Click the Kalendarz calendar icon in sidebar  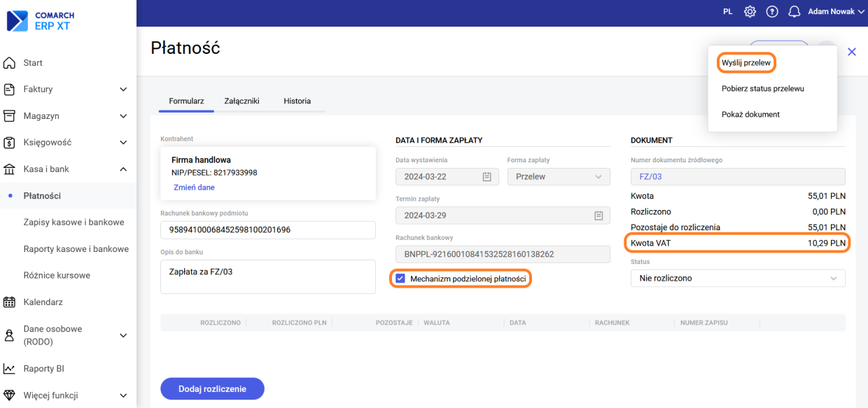(10, 302)
